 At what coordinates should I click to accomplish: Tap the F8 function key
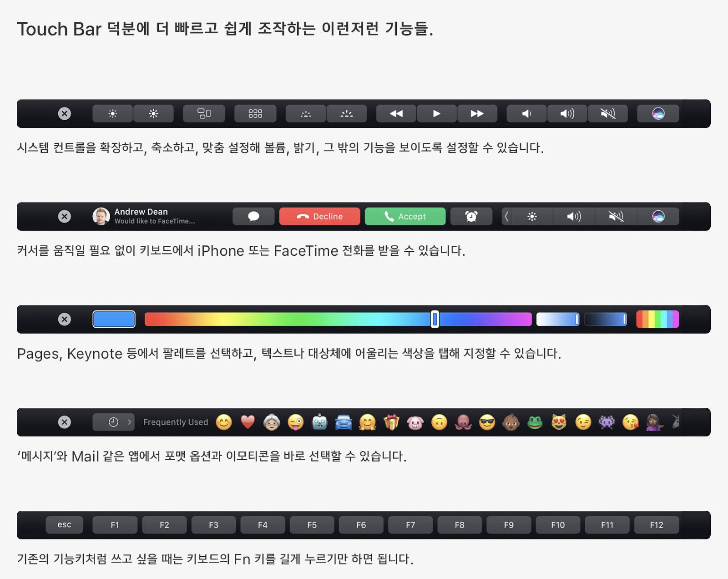[460, 525]
